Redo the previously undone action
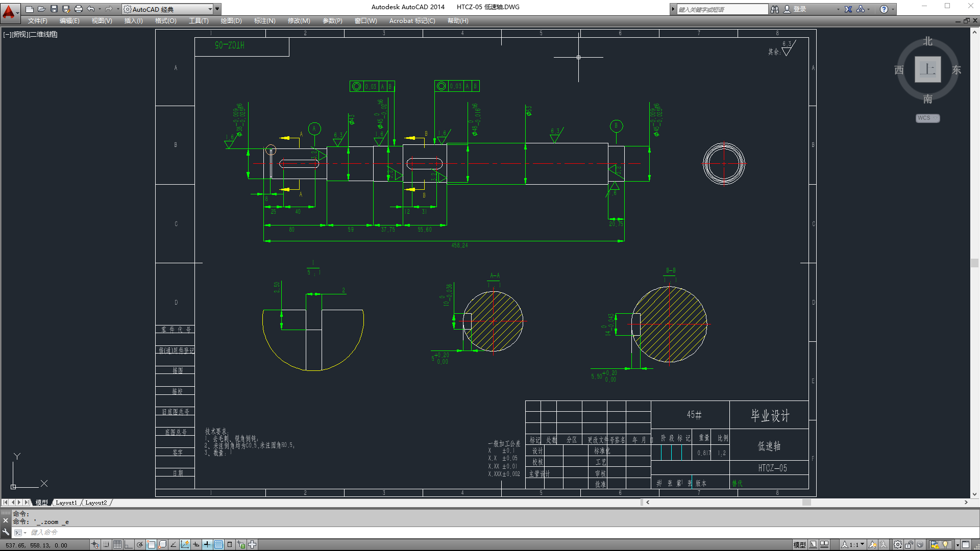 [x=109, y=9]
